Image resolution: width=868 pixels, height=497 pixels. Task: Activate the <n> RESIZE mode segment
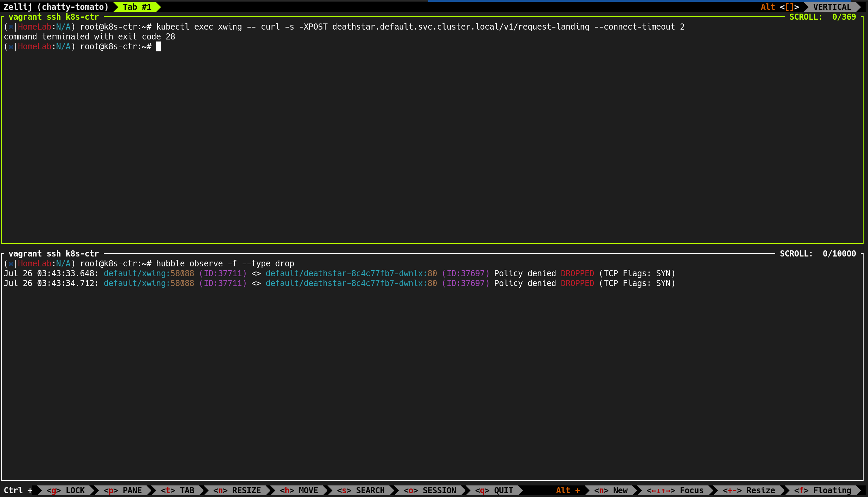[237, 490]
